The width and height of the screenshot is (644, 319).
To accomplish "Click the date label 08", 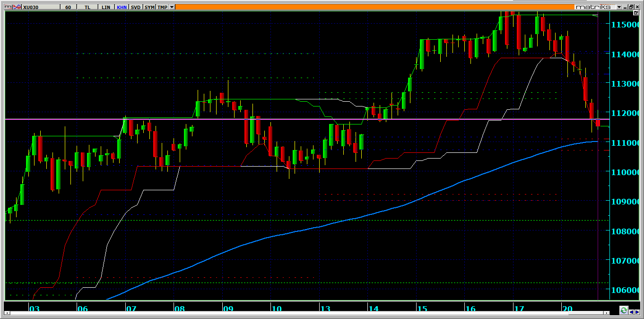I will [x=179, y=309].
